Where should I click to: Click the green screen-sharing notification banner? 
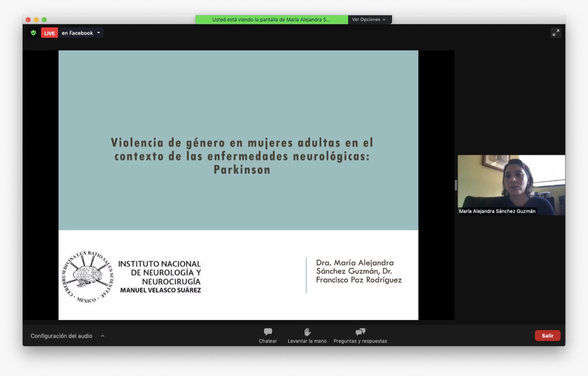[x=271, y=19]
